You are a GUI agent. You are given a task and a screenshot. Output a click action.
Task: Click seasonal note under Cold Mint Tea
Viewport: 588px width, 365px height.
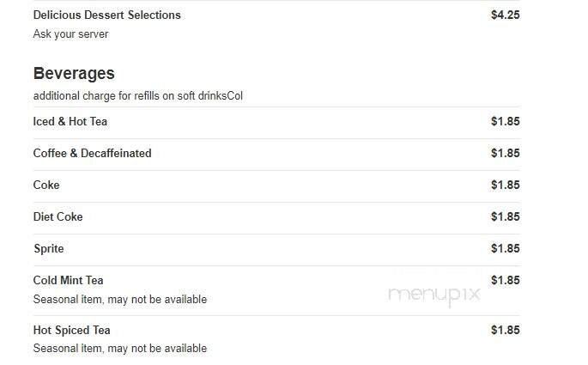pos(119,300)
